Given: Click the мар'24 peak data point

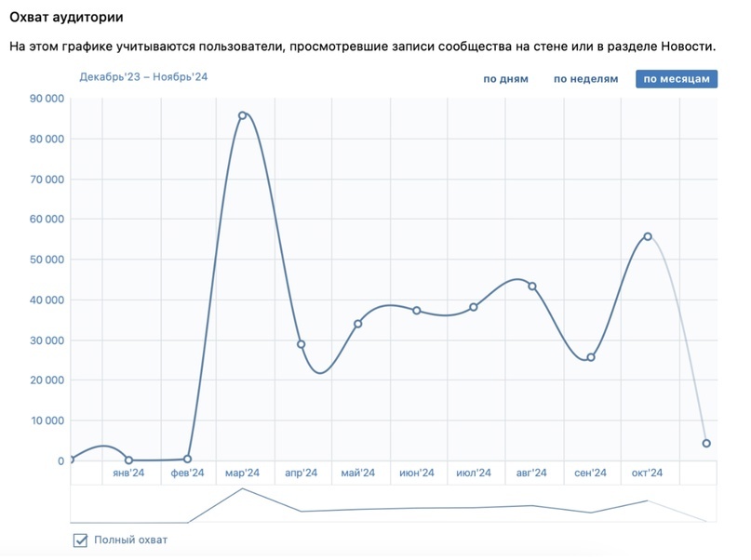Looking at the screenshot, I should click(242, 115).
